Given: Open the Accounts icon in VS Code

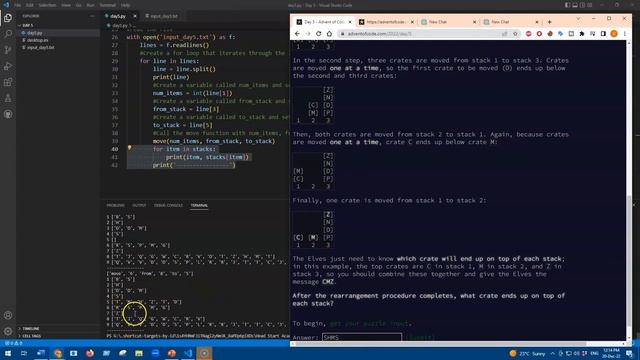Looking at the screenshot, I should [x=8, y=315].
